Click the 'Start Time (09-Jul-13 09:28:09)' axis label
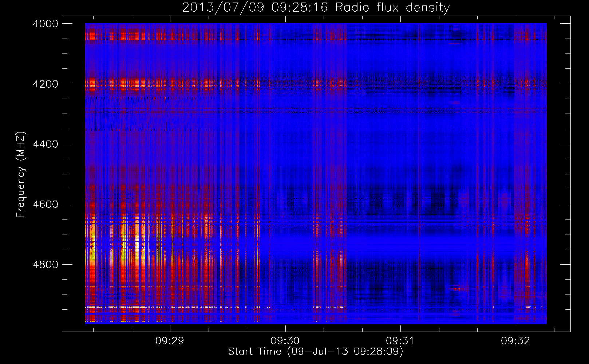589x364 pixels. tap(316, 352)
